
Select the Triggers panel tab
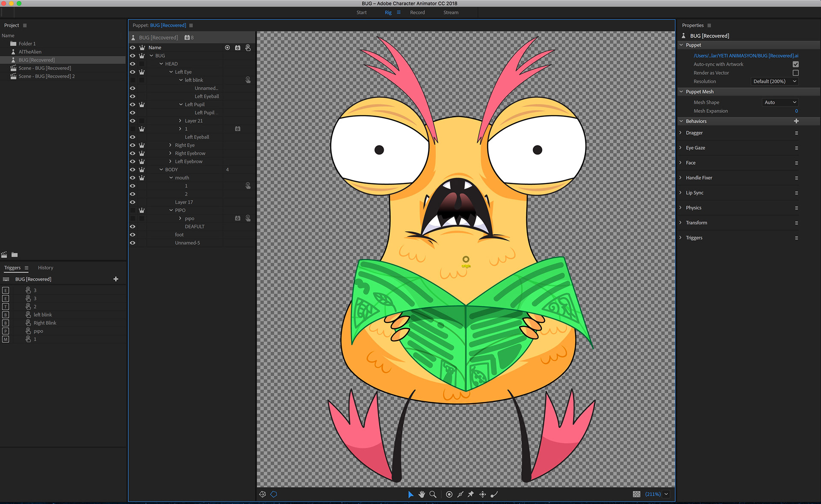[x=12, y=268]
